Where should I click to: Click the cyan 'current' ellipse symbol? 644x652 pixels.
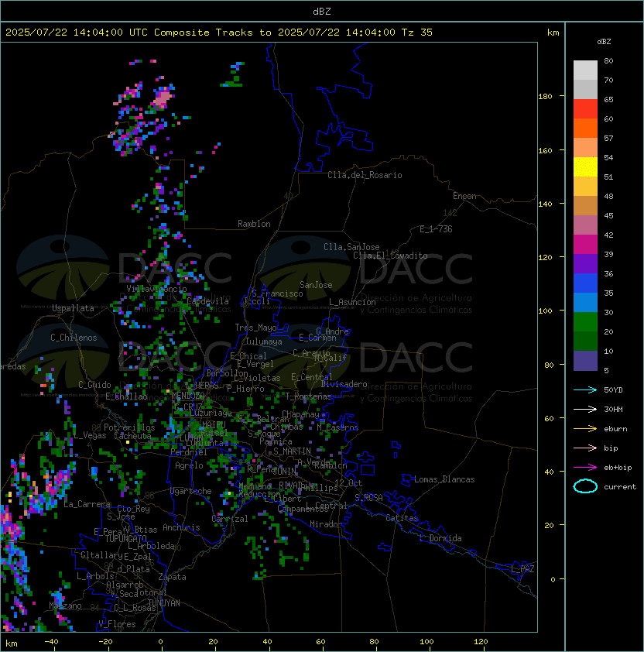(x=585, y=486)
